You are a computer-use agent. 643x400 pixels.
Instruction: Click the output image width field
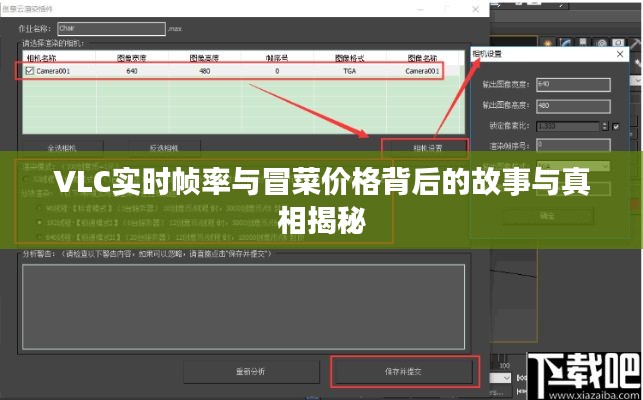click(573, 85)
